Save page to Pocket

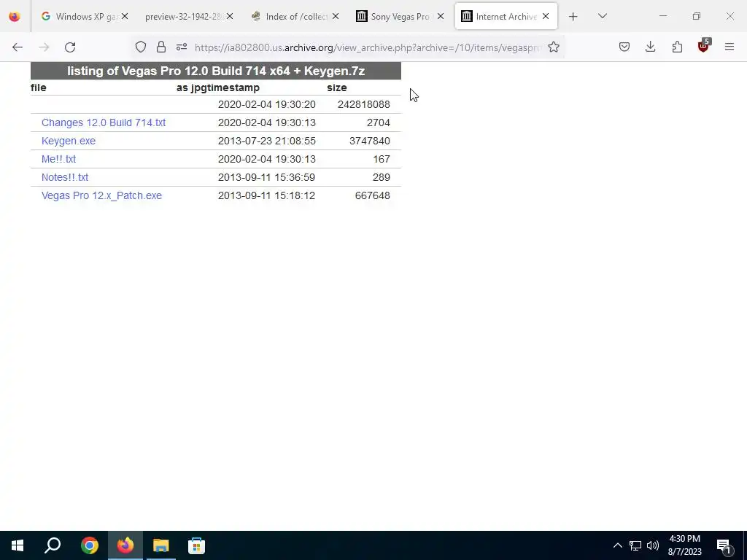pyautogui.click(x=624, y=47)
